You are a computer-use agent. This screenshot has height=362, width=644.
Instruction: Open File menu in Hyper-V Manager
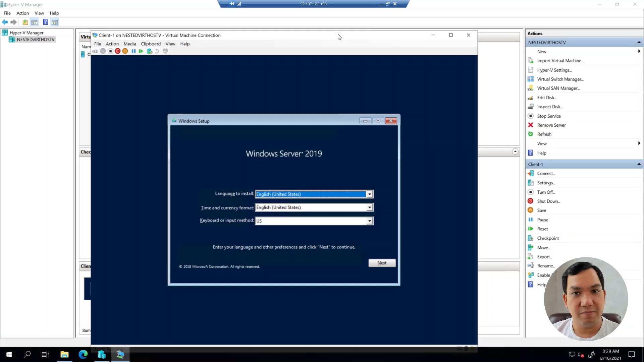(7, 13)
